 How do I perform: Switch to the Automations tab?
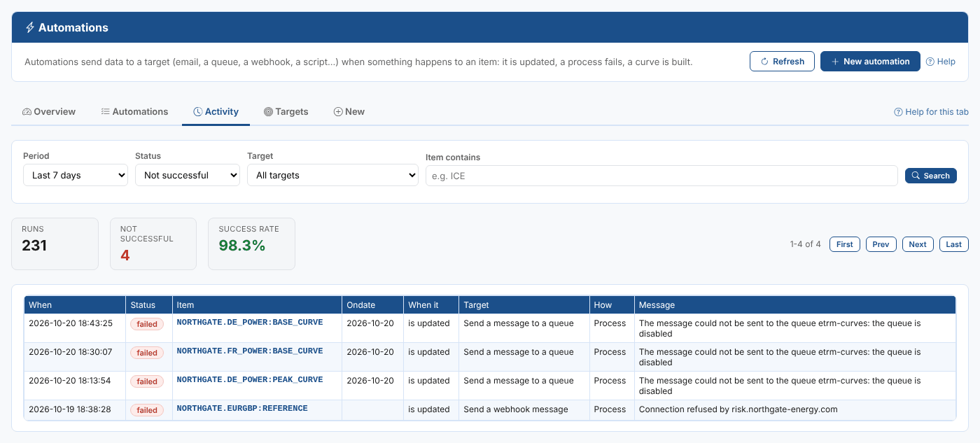pos(134,111)
